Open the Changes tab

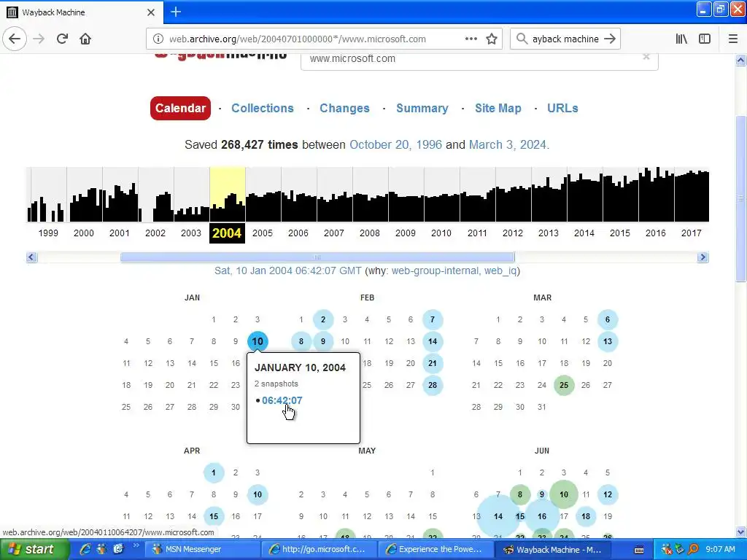point(344,108)
